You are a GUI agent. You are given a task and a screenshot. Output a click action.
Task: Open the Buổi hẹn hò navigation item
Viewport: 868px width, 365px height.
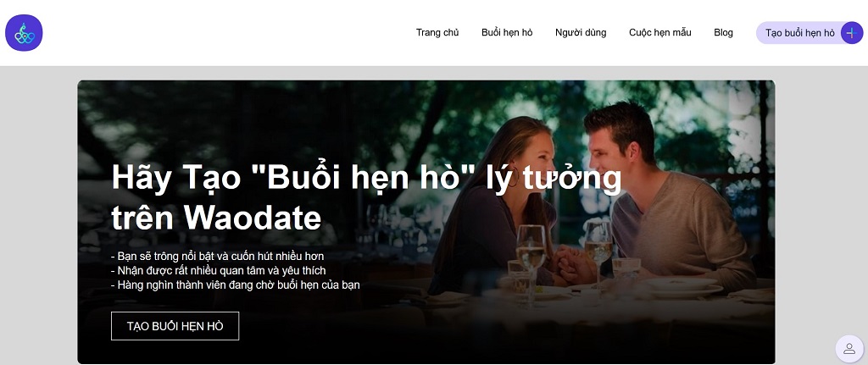[x=507, y=33]
